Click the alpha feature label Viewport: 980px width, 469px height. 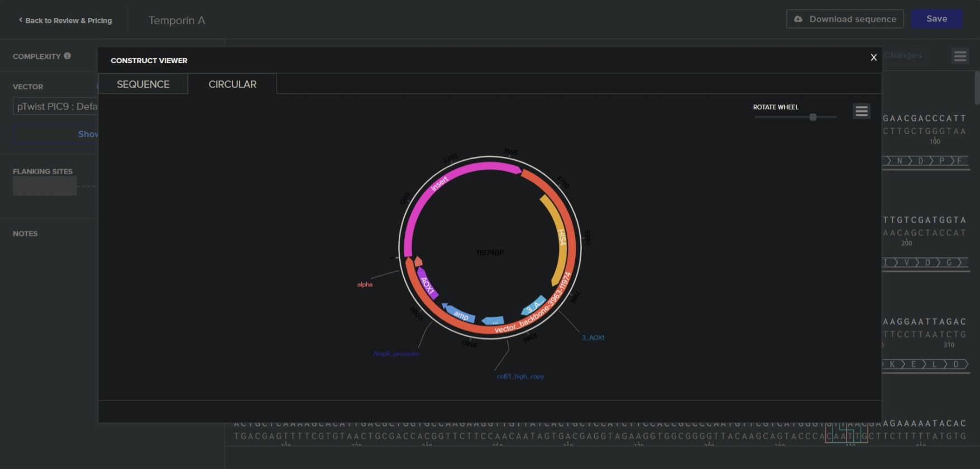(365, 285)
